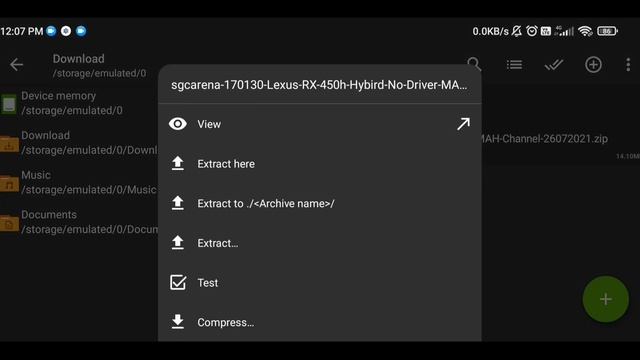Screen dimensions: 640x360
Task: Open the Music folder shortcut
Action: click(79, 182)
